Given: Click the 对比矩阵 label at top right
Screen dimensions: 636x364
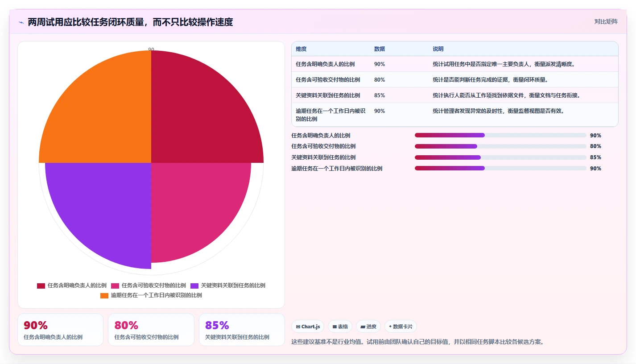Looking at the screenshot, I should coord(606,21).
